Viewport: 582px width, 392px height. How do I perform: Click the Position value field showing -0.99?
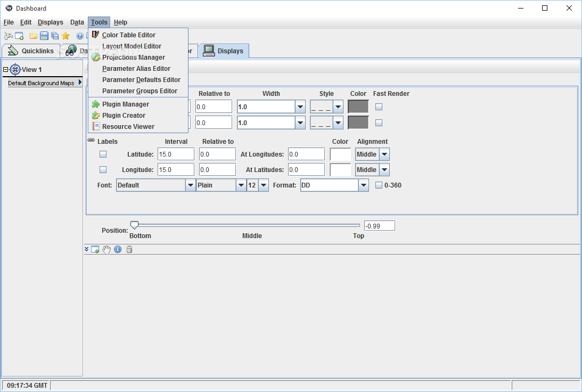[379, 226]
